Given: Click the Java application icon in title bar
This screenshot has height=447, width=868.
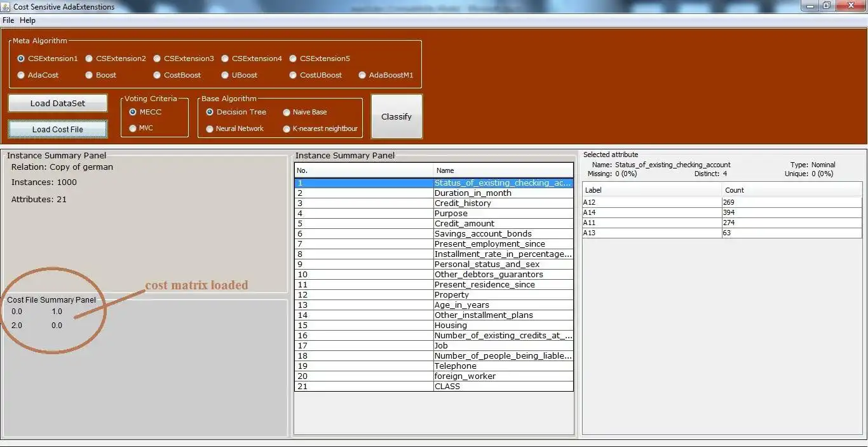Looking at the screenshot, I should 6,6.
